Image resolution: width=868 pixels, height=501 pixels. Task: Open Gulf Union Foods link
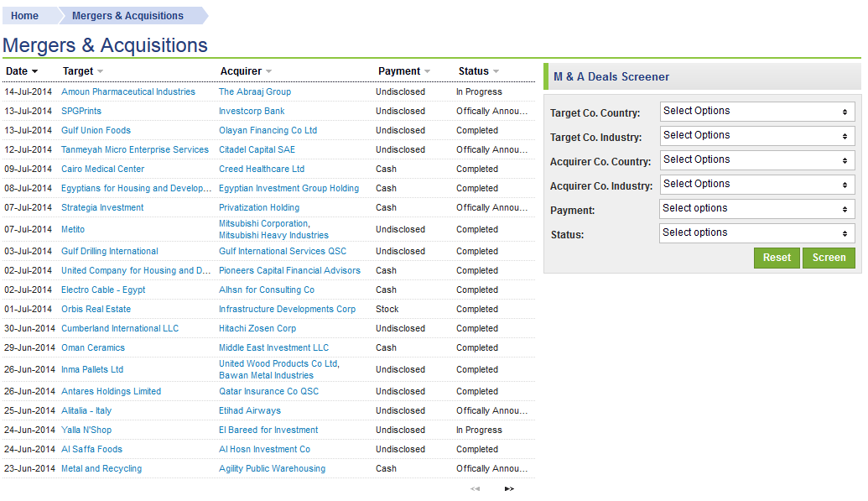(96, 131)
